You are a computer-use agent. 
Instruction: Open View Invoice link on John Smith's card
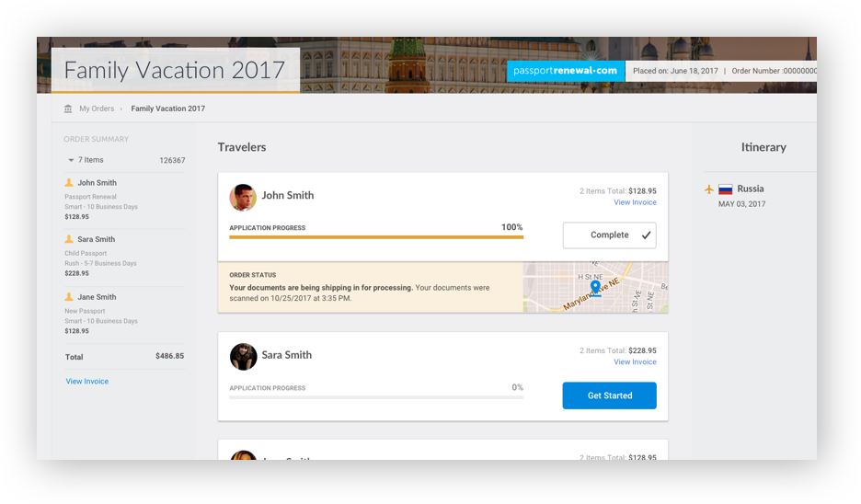(x=635, y=202)
